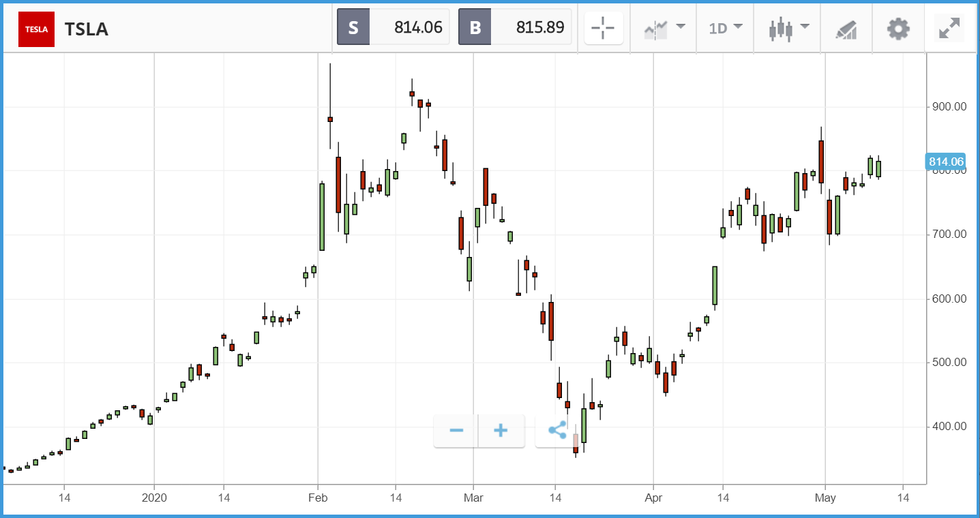Click the last candle on the chart
980x518 pixels.
coord(878,168)
